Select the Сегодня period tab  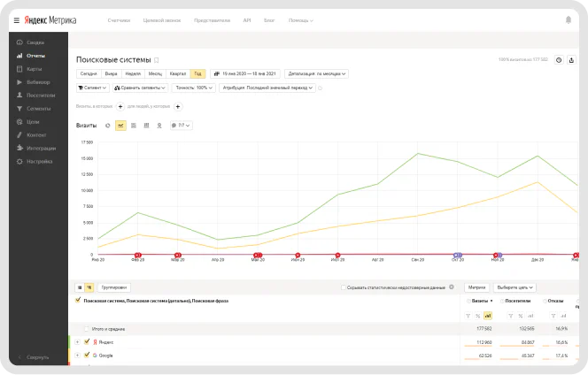pos(89,73)
